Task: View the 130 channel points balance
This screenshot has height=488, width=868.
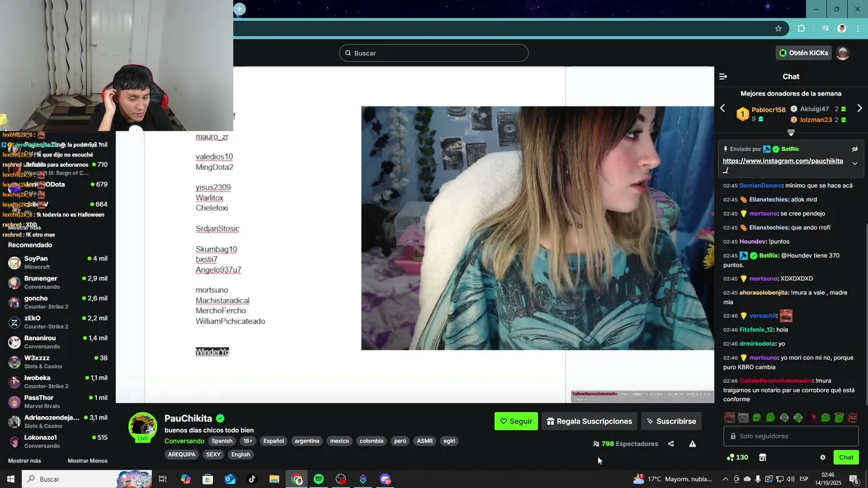Action: click(737, 457)
